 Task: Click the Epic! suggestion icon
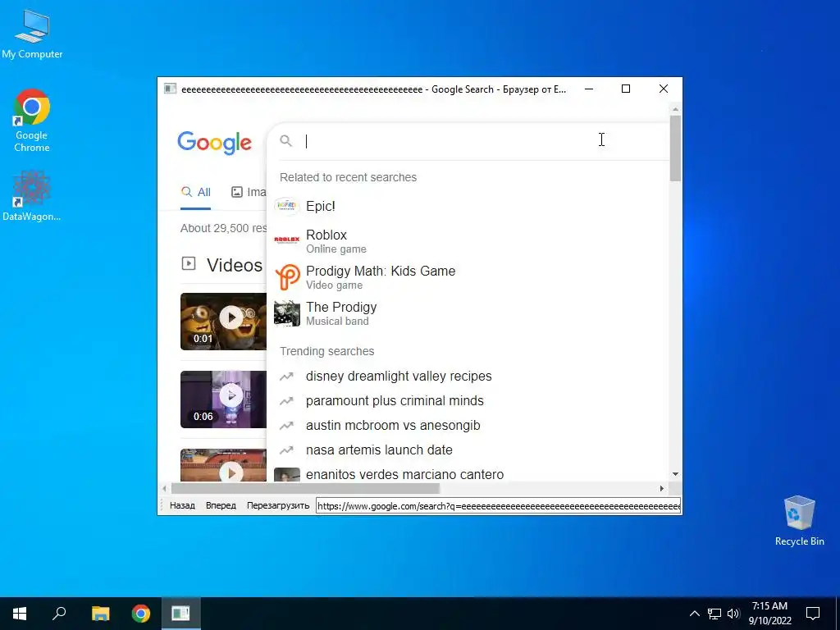point(286,206)
